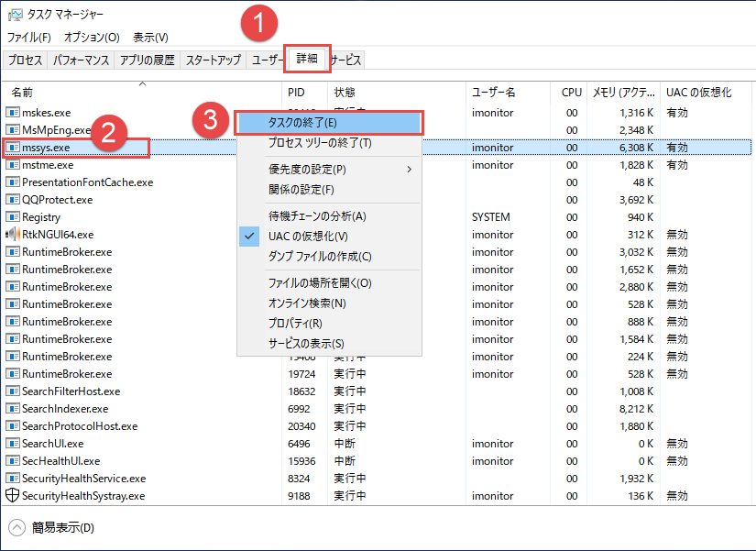Screen dimensions: 756x551
Task: Click the Registry process icon
Action: (x=13, y=217)
